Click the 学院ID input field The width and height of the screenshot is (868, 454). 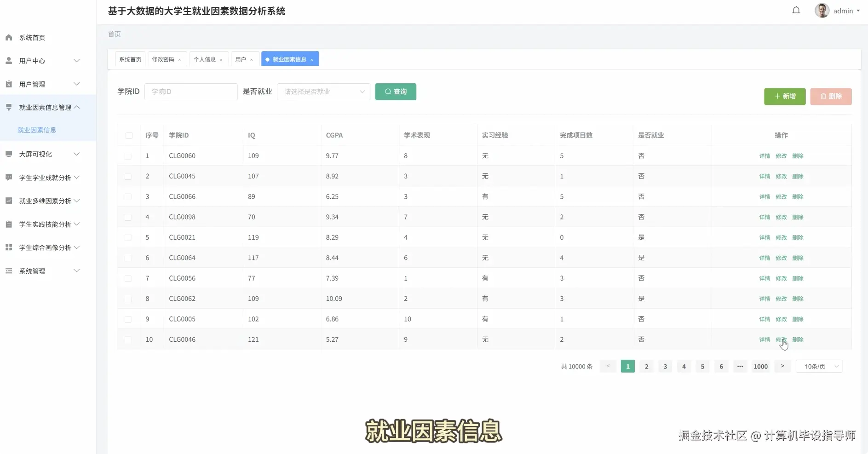click(191, 92)
